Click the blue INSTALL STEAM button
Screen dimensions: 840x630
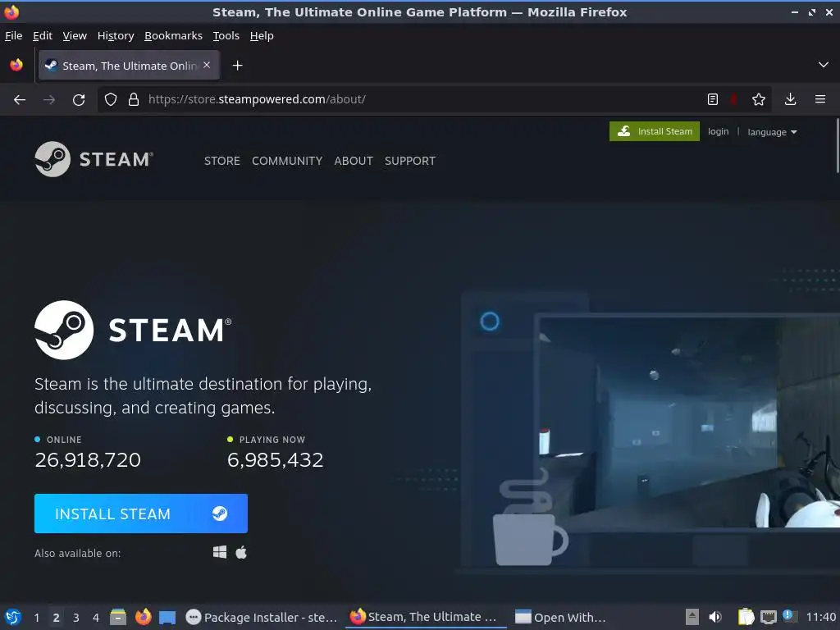(x=141, y=514)
